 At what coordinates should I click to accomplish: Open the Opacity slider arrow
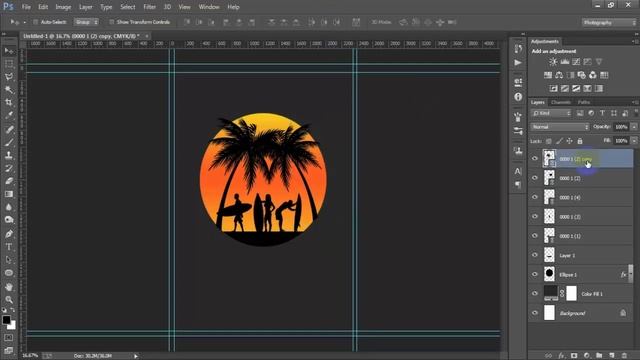click(x=634, y=127)
